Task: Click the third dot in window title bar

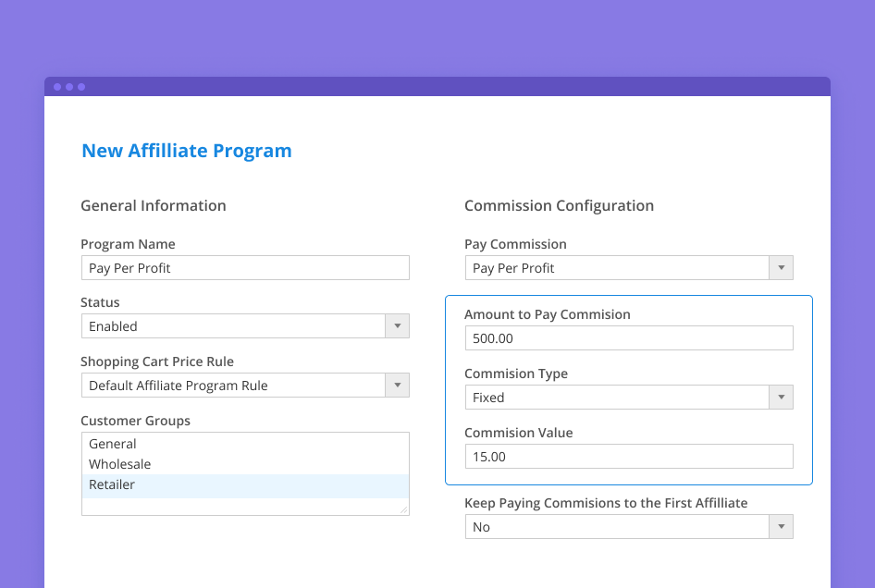Action: coord(81,87)
